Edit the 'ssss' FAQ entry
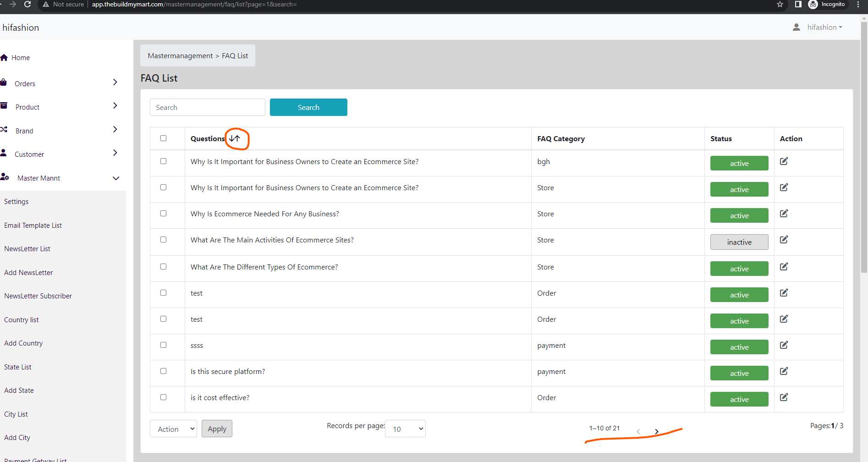868x462 pixels. (784, 345)
